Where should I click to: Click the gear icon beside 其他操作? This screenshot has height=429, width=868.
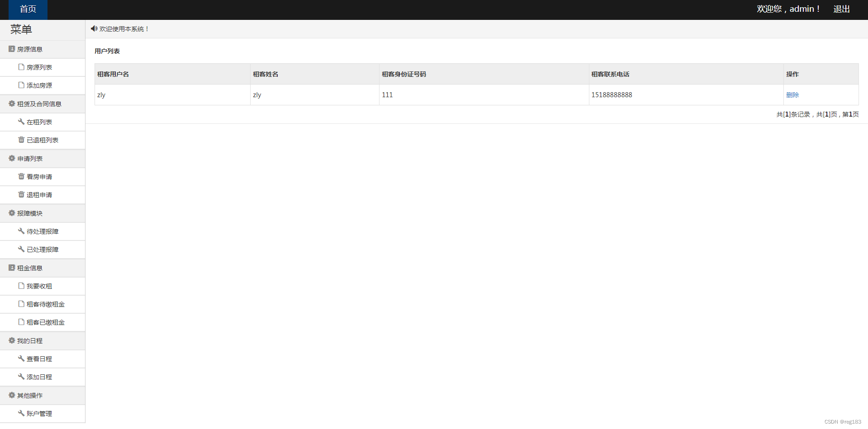[12, 395]
